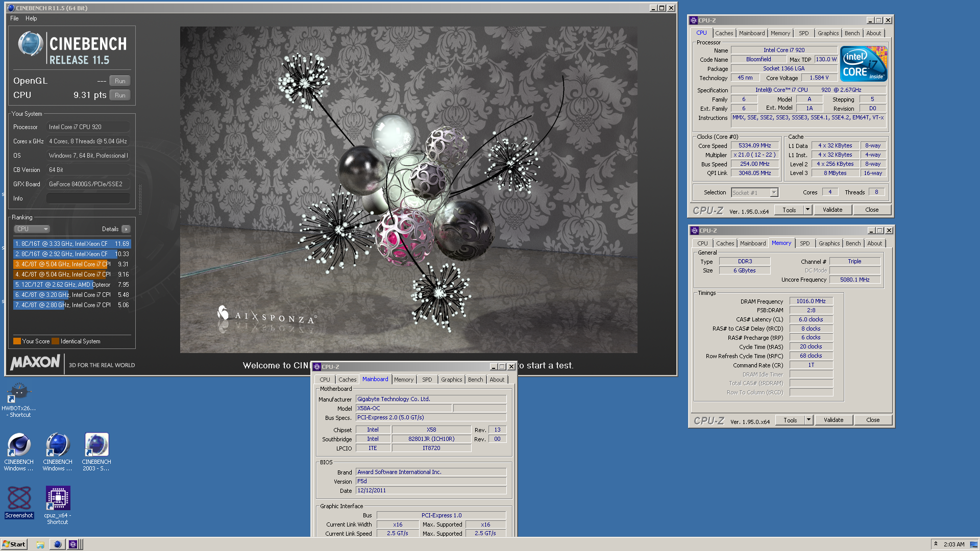Switch to SPD tab in Memory CPU-Z window

click(805, 243)
